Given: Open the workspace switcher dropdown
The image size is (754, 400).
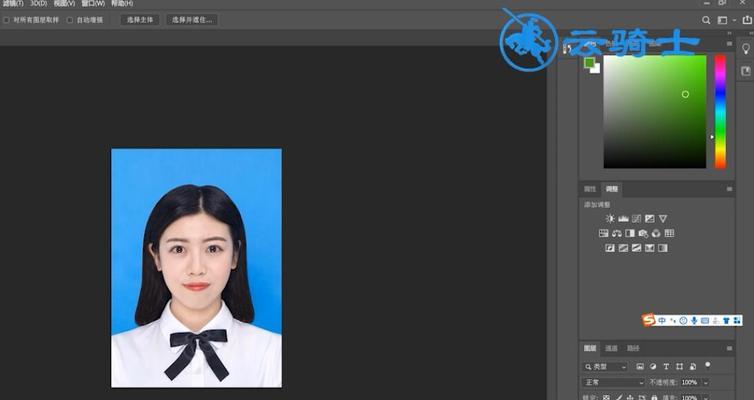Looking at the screenshot, I should 726,20.
